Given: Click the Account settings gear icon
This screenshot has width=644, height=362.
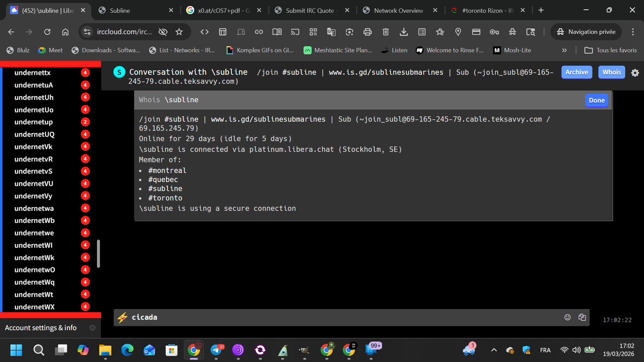Looking at the screenshot, I should (93, 327).
